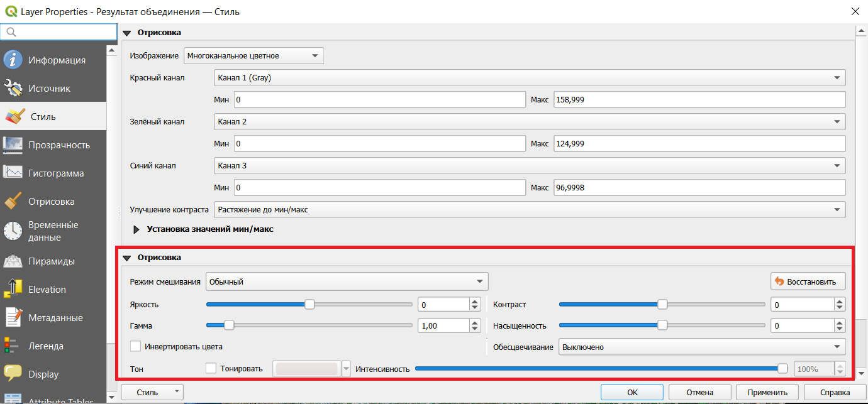Collapse the upper Отрисовка section
The width and height of the screenshot is (868, 404).
(126, 33)
